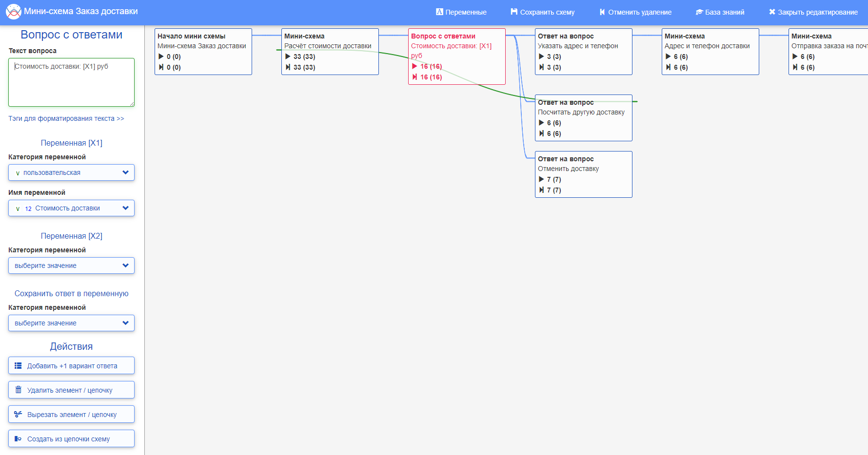Click Вырезать элемент / цепочку button
868x455 pixels.
coord(71,415)
